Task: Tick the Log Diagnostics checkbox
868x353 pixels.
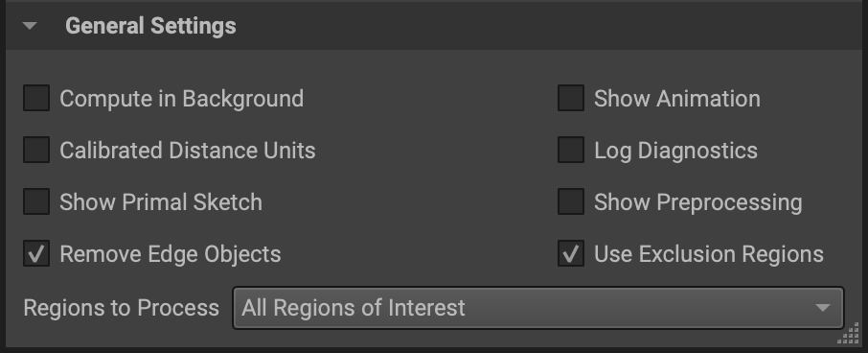Action: pos(571,151)
